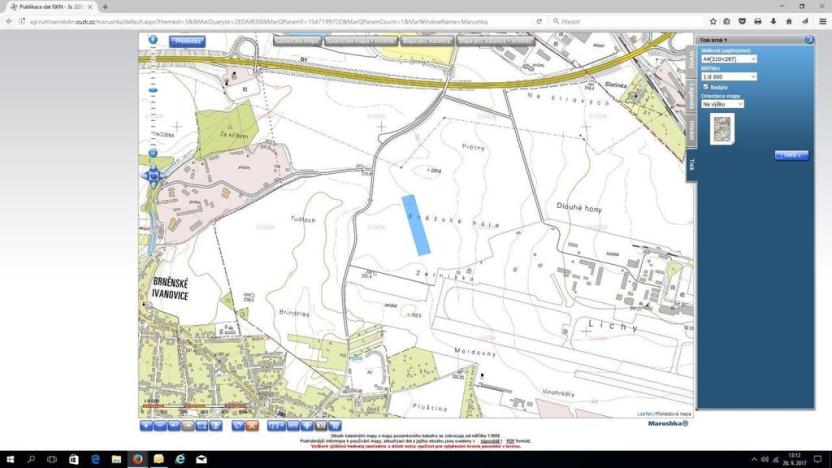The image size is (832, 468).
Task: Click the first icon in bottom map toolbar
Action: click(x=146, y=426)
